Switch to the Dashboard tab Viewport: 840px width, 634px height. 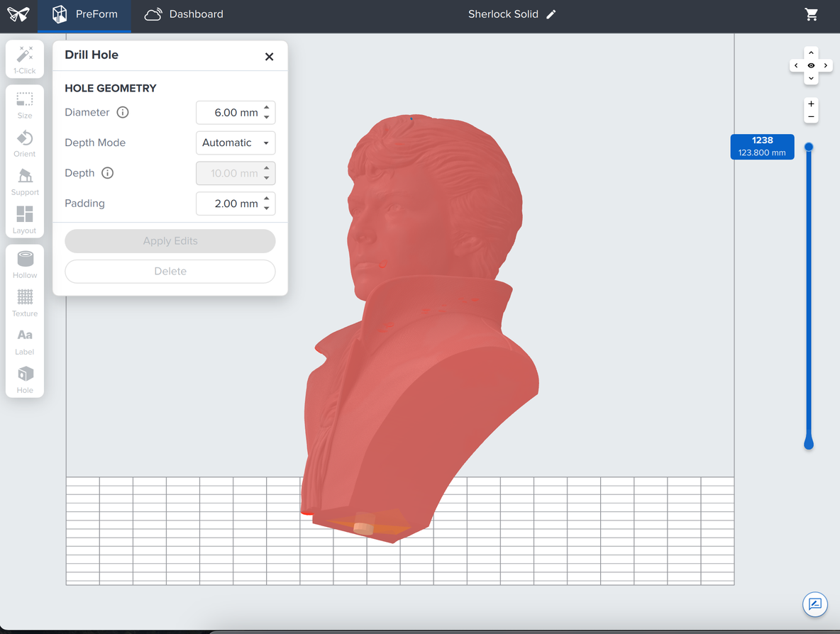[183, 13]
